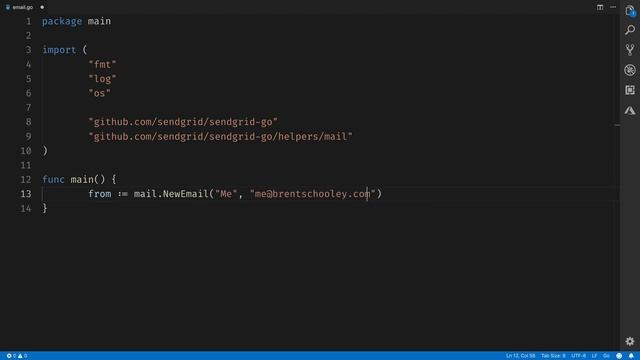Open the editor More Actions ellipsis
The width and height of the screenshot is (640, 360).
613,7
